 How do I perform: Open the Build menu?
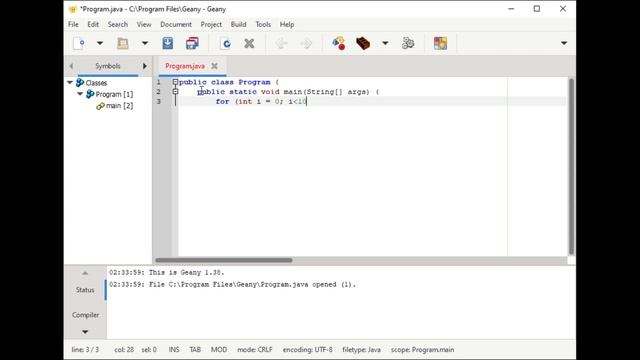(238, 24)
